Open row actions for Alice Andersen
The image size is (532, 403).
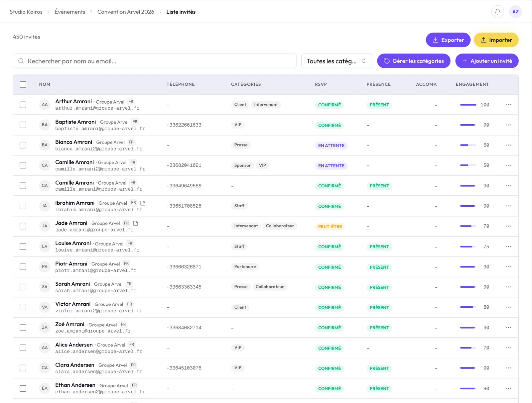tap(508, 348)
